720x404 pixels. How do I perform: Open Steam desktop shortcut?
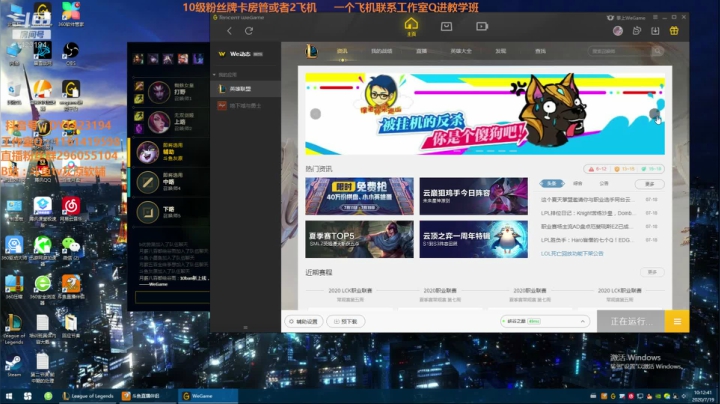[x=13, y=366]
